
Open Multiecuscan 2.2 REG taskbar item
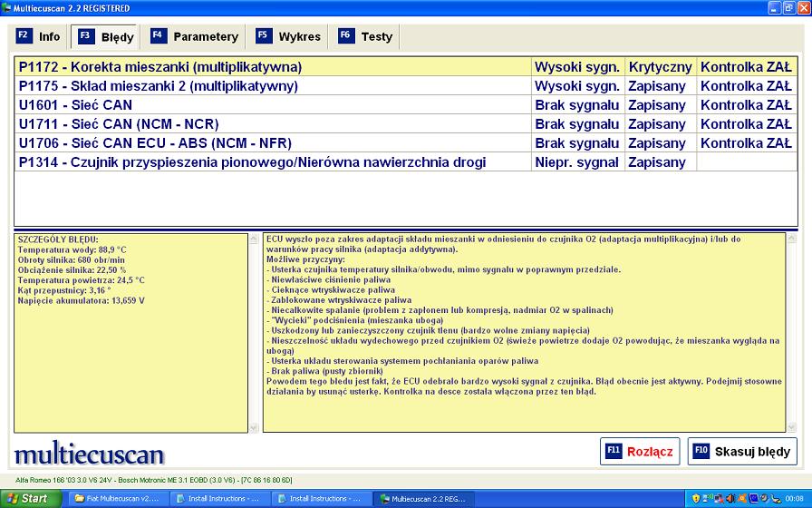pos(422,499)
